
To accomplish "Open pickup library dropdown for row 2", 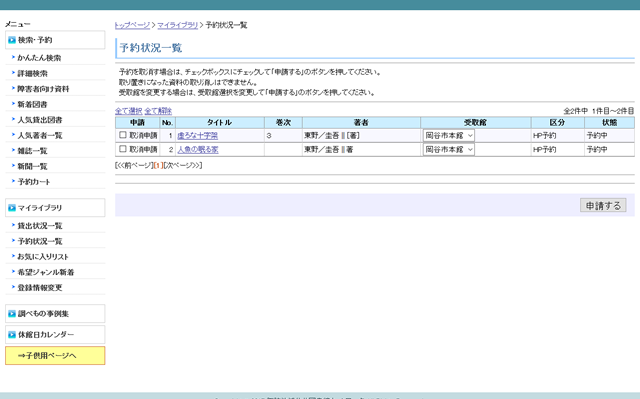I will pos(449,150).
